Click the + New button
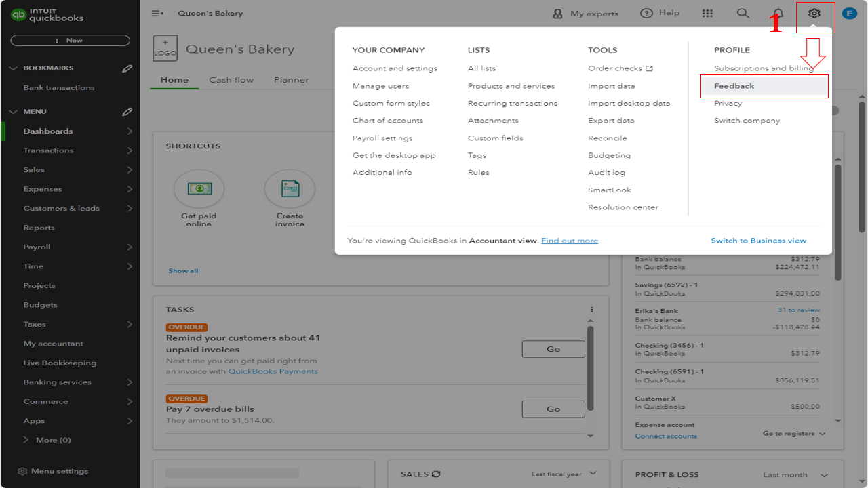 point(70,41)
